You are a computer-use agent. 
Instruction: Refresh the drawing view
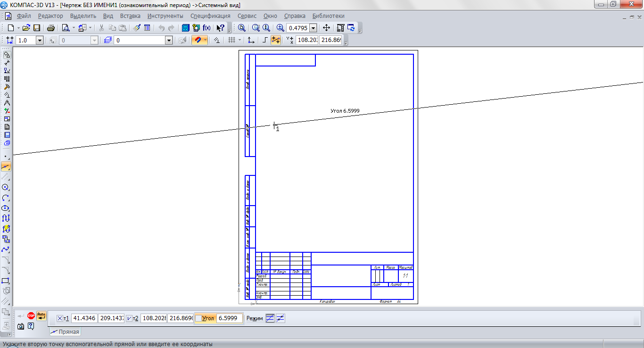(x=351, y=28)
